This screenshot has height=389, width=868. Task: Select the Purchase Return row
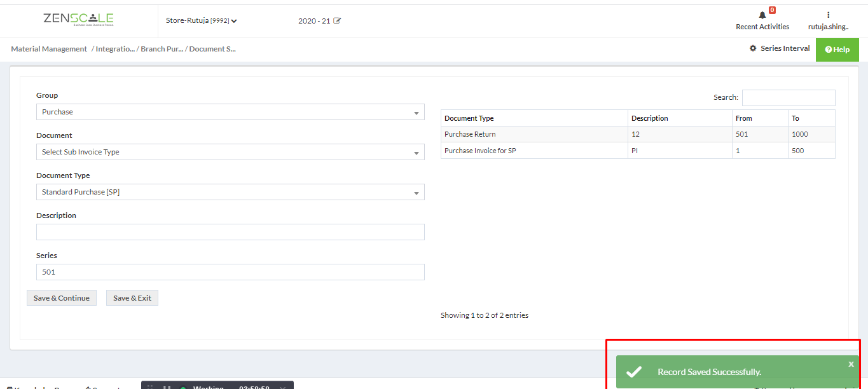tap(638, 134)
